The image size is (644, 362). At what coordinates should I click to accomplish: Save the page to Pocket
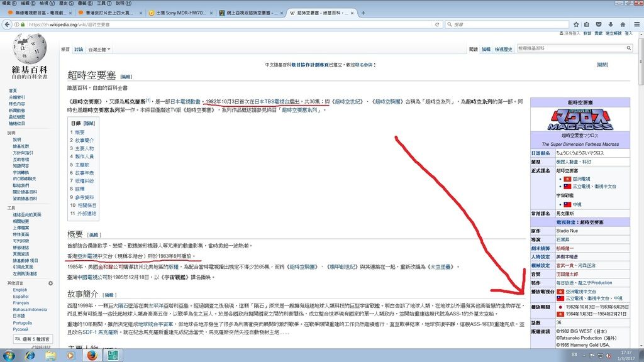pos(599,25)
